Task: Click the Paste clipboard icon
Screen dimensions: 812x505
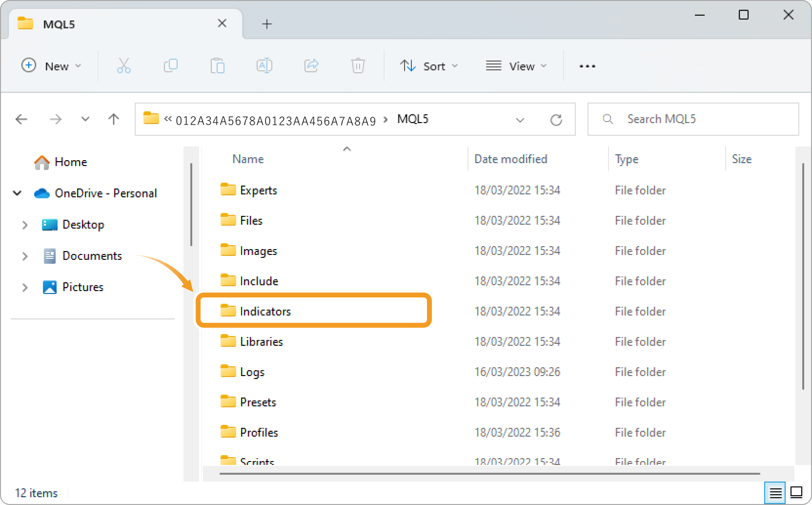Action: 217,65
